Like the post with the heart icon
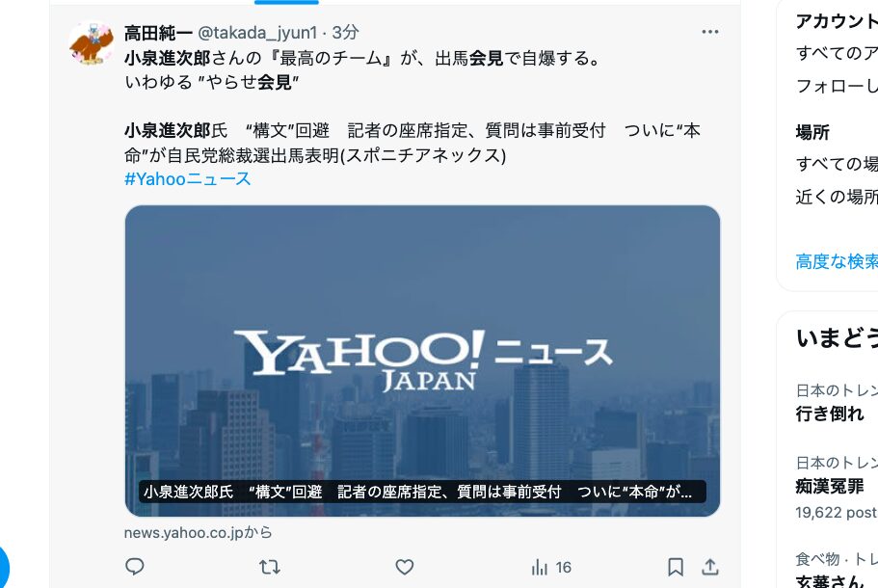 (404, 568)
